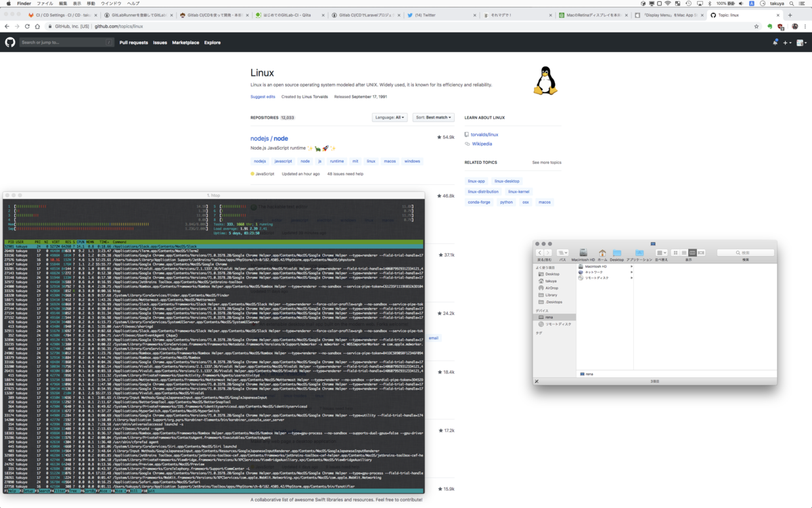Open Macintosh HD toolbar icon in Finder
The width and height of the screenshot is (812, 508).
583,253
